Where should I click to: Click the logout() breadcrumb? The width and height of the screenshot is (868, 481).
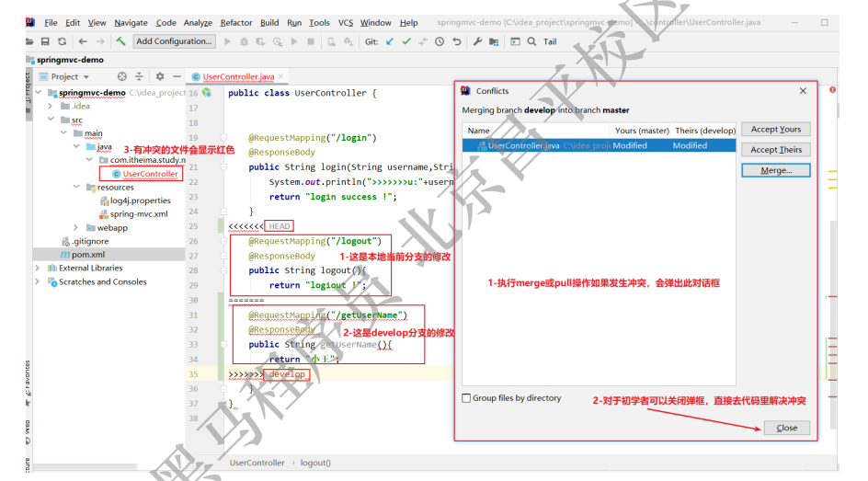pos(315,463)
